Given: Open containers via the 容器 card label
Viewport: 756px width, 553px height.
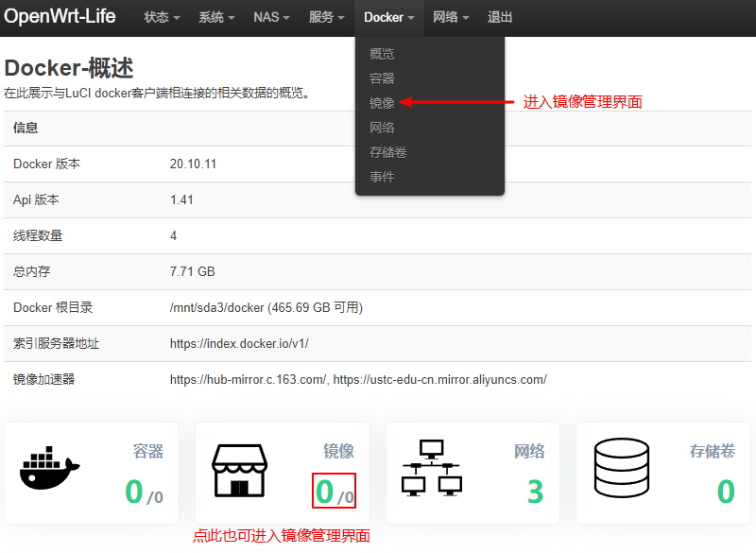Looking at the screenshot, I should 148,451.
